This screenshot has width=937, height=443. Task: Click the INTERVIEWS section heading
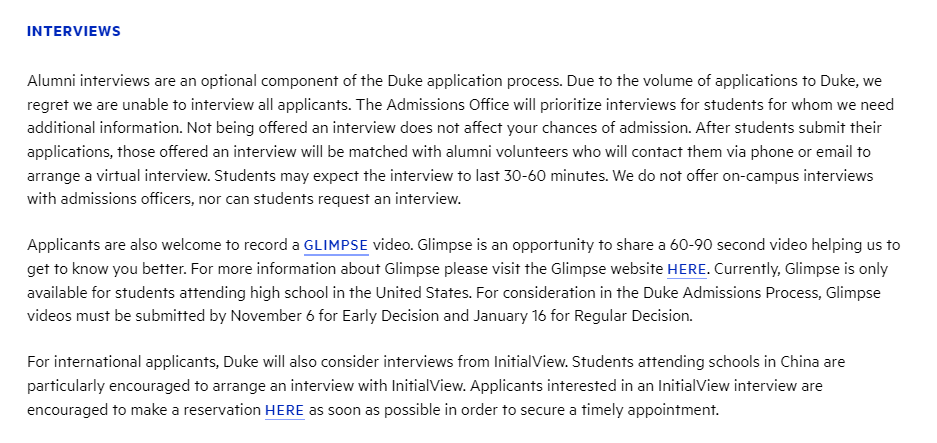(74, 31)
